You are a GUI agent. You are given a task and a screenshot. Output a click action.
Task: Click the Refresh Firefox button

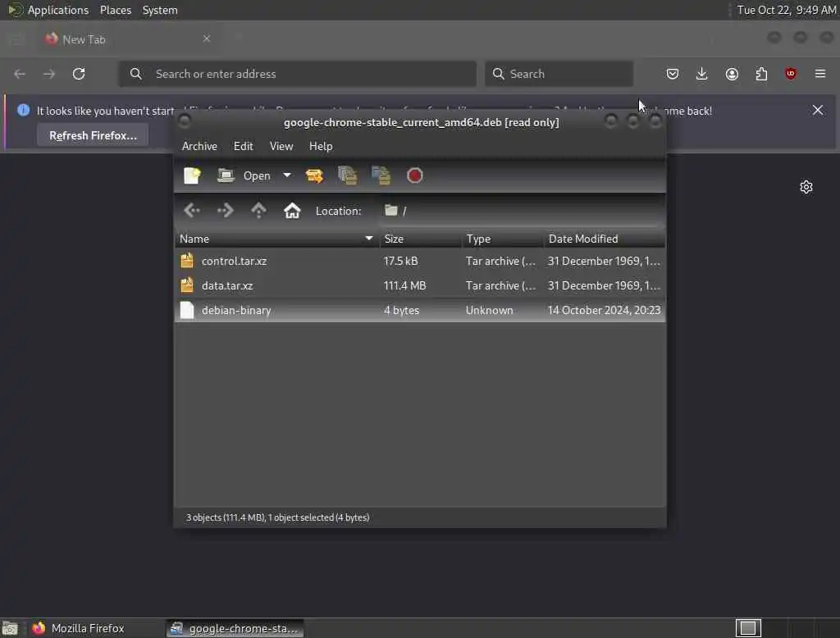(x=93, y=135)
